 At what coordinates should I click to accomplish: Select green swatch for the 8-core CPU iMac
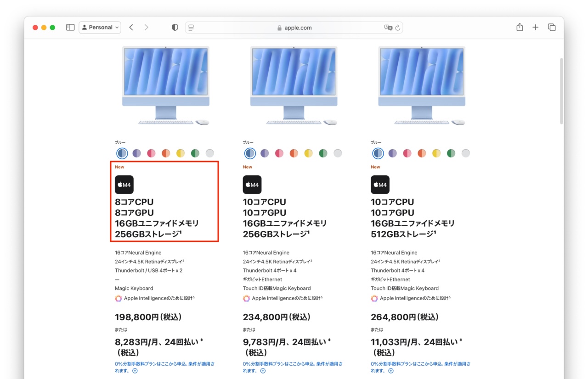coord(195,153)
